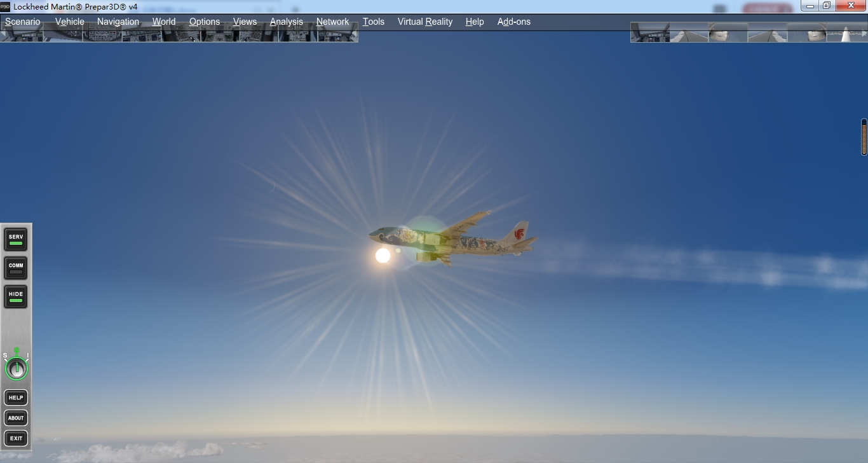Turn the S/C/I rotary selector knob
868x463 pixels.
click(x=17, y=369)
